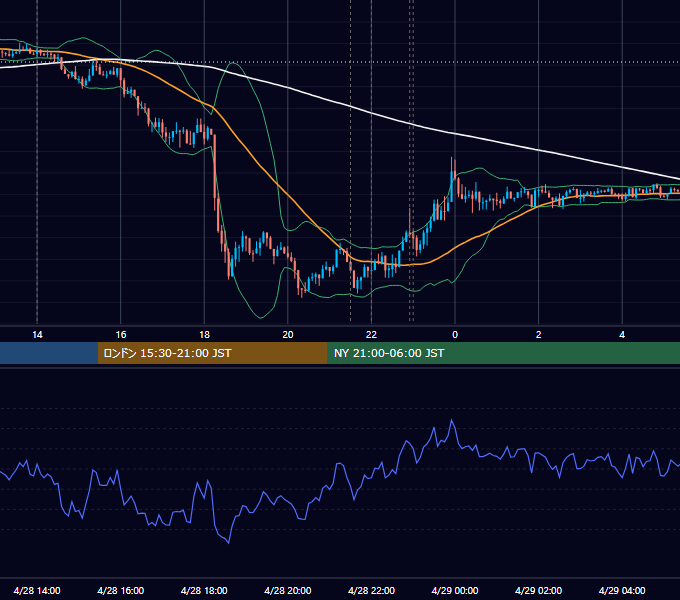Image resolution: width=680 pixels, height=600 pixels.
Task: Click the 18 hour label on the price chart axis
Action: [x=204, y=335]
